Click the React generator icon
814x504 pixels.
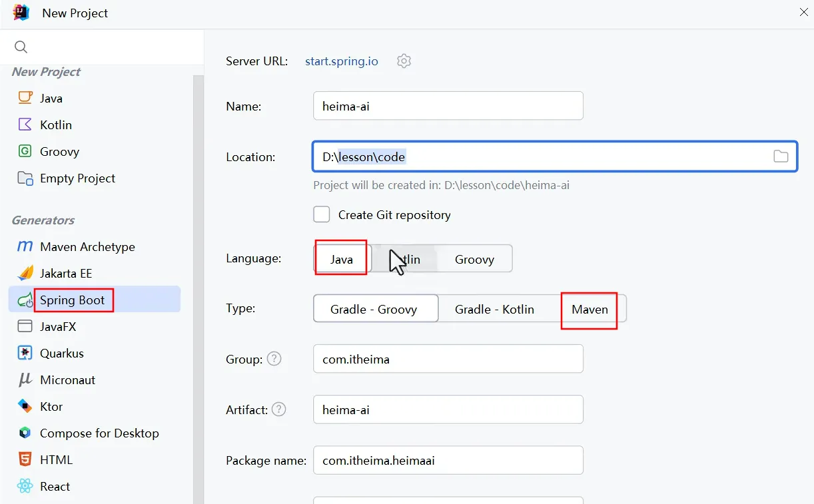[25, 486]
